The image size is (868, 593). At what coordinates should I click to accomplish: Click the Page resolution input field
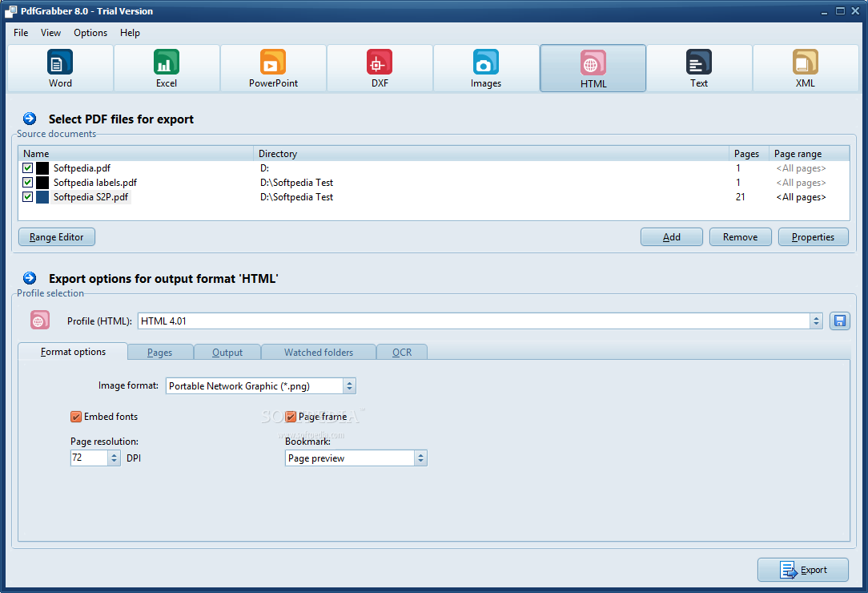89,458
